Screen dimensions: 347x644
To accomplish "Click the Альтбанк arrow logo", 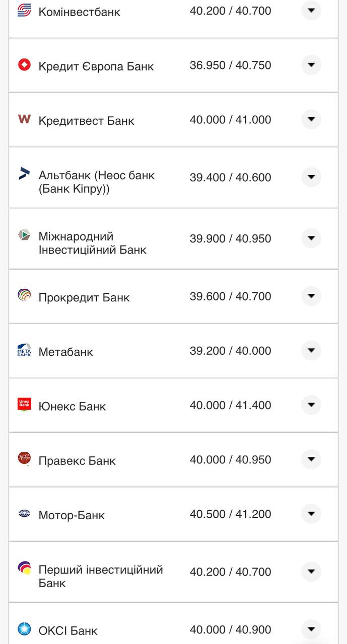I will (24, 175).
